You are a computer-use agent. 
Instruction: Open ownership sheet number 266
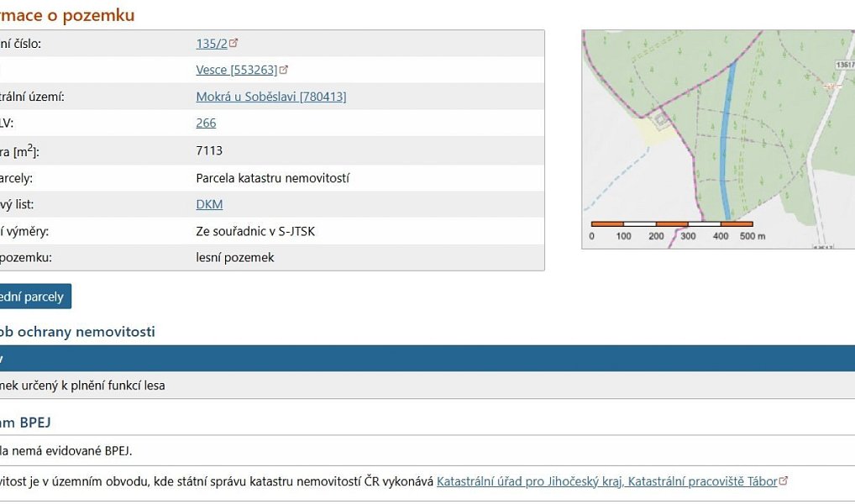(x=206, y=123)
